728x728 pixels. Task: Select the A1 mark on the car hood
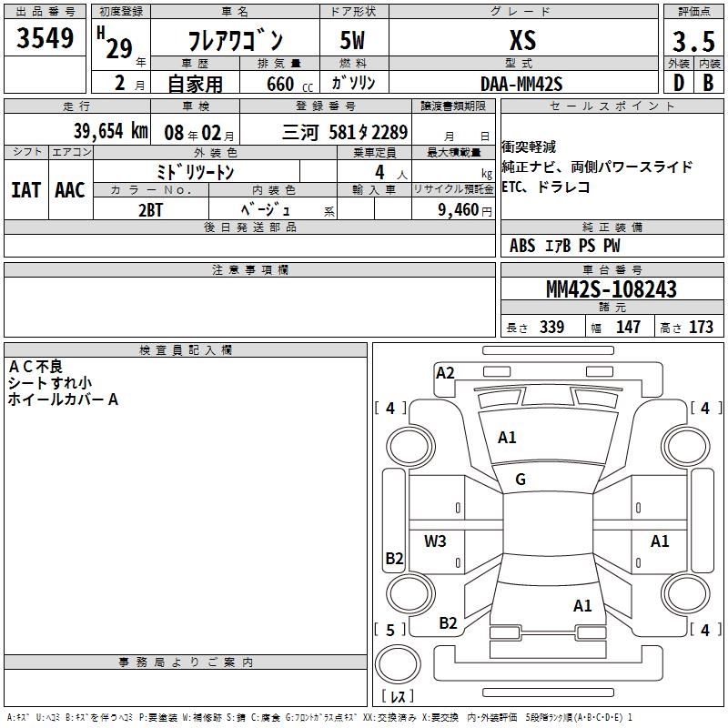pyautogui.click(x=507, y=438)
